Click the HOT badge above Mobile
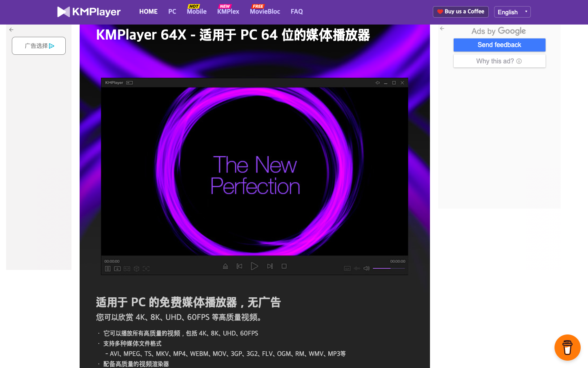 pos(194,6)
